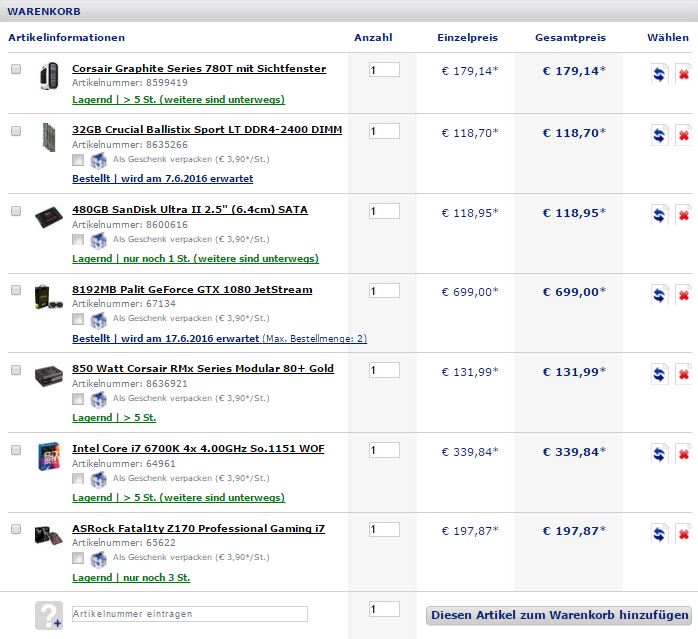Remove the Corsair Graphite 780T from cart
698x639 pixels.
(x=683, y=74)
